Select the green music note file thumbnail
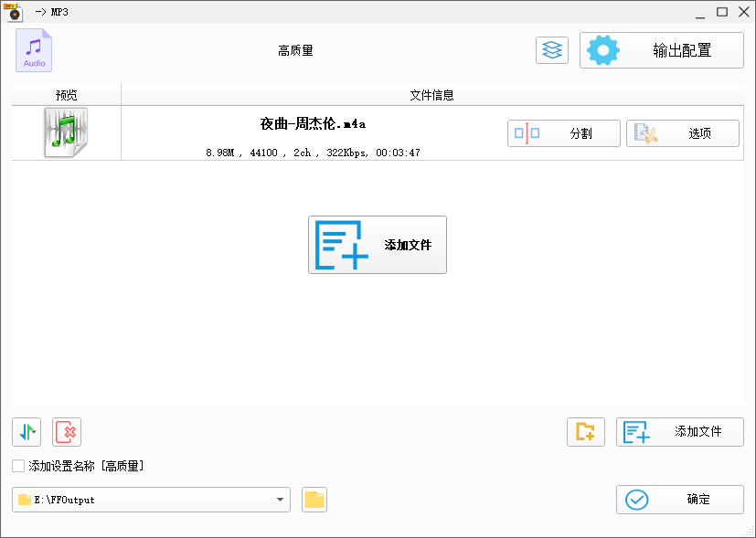The height and width of the screenshot is (538, 756). pyautogui.click(x=66, y=133)
